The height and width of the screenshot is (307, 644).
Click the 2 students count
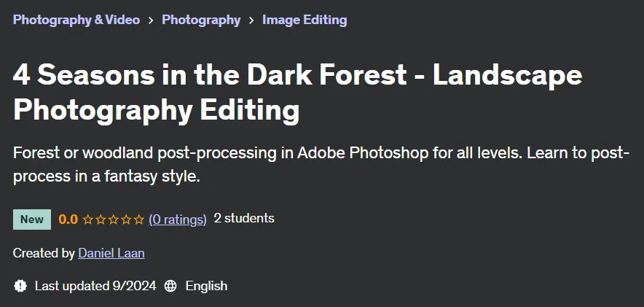pyautogui.click(x=244, y=218)
